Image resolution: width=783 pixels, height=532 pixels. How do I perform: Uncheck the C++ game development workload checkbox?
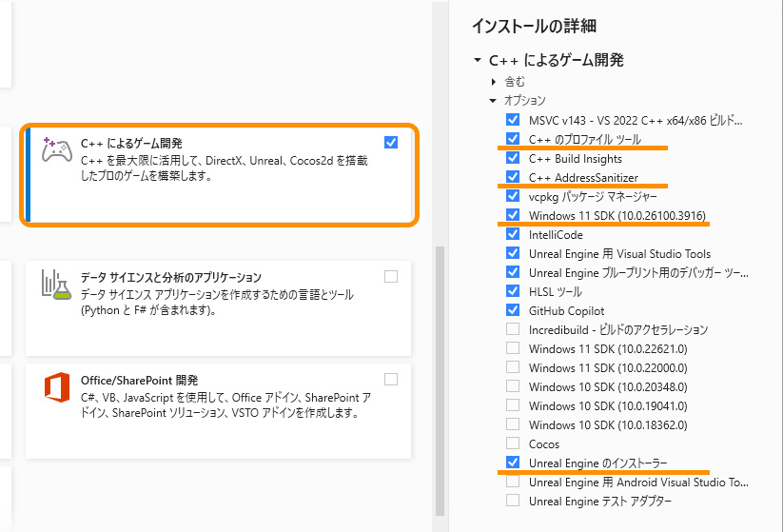pyautogui.click(x=391, y=143)
